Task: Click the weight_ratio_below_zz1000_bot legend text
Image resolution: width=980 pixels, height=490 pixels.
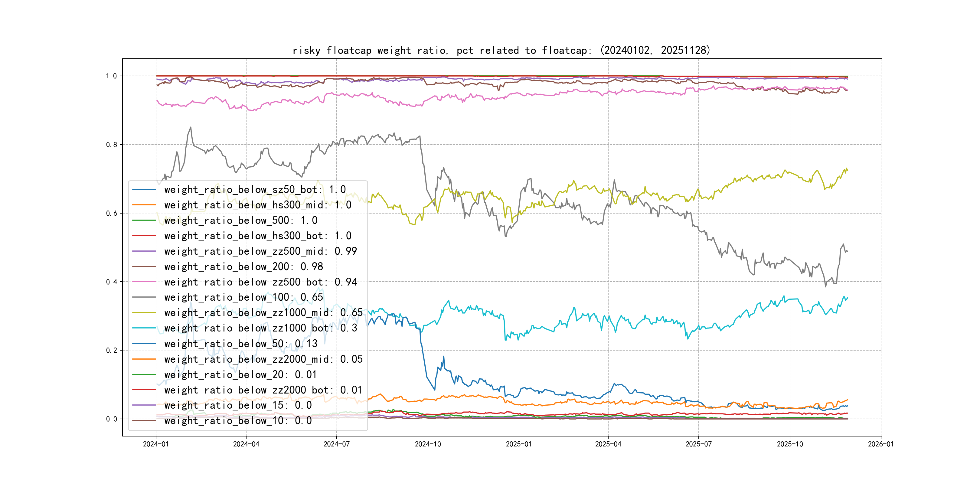Action: click(261, 328)
